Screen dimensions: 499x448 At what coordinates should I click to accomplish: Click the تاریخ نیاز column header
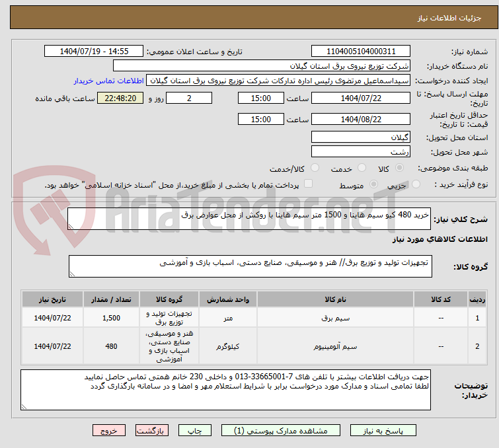(x=52, y=299)
